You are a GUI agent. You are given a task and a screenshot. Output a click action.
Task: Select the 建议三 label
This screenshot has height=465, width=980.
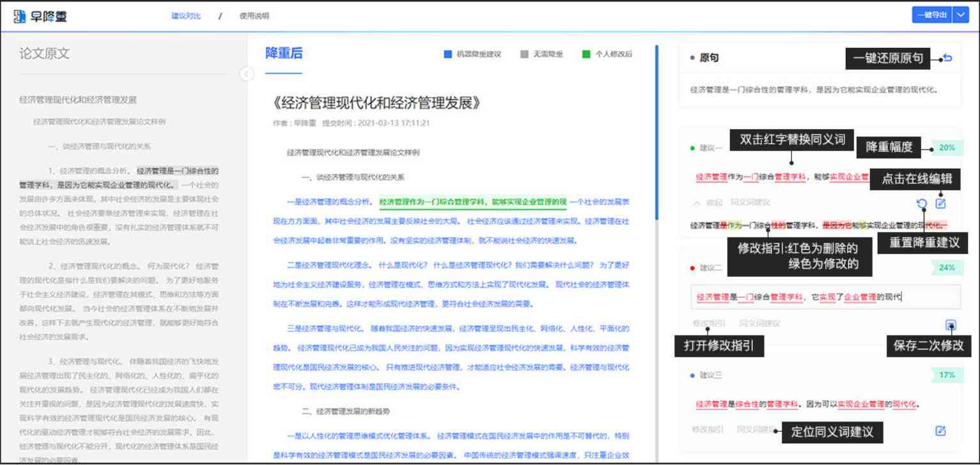click(x=711, y=375)
